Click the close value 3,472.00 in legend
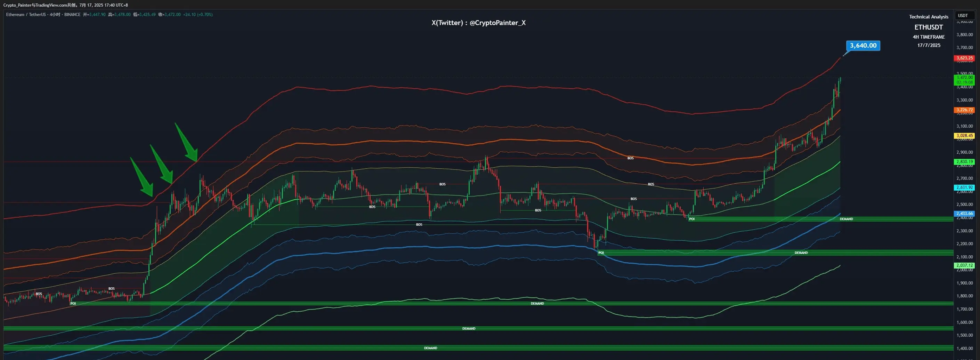This screenshot has height=360, width=980. click(173, 15)
